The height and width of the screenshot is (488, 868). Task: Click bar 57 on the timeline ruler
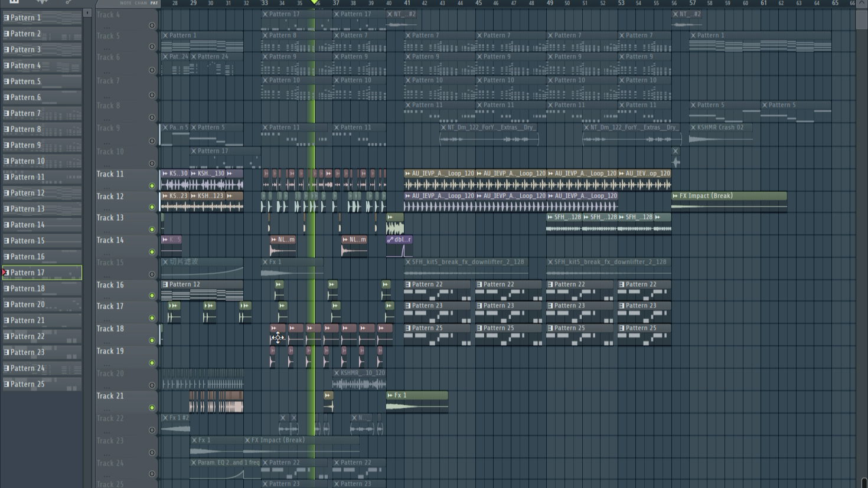(x=693, y=3)
